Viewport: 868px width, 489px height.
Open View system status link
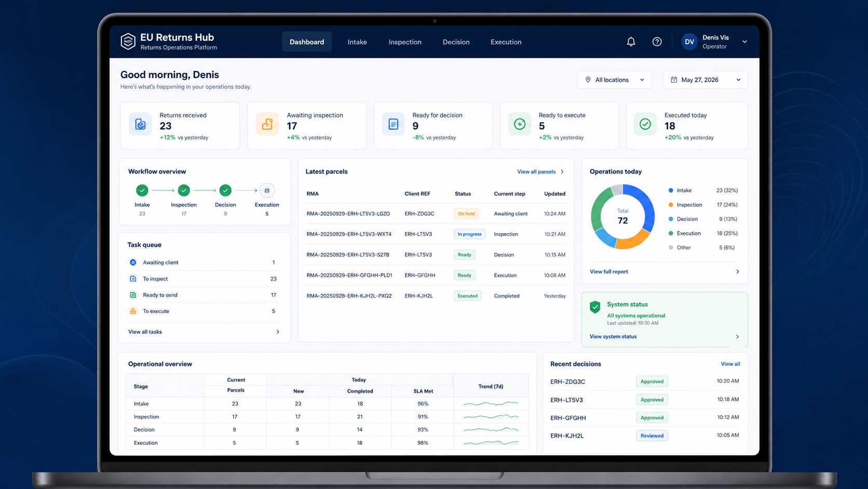tap(613, 336)
